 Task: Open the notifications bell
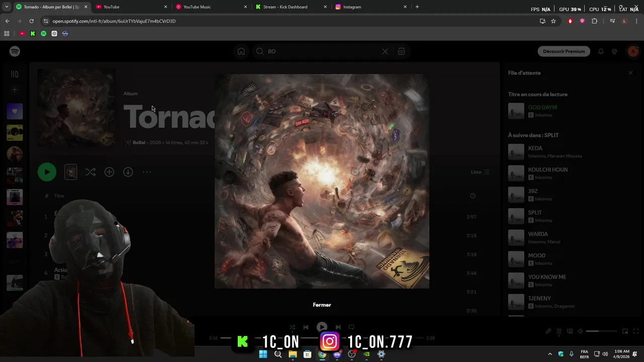pyautogui.click(x=601, y=51)
